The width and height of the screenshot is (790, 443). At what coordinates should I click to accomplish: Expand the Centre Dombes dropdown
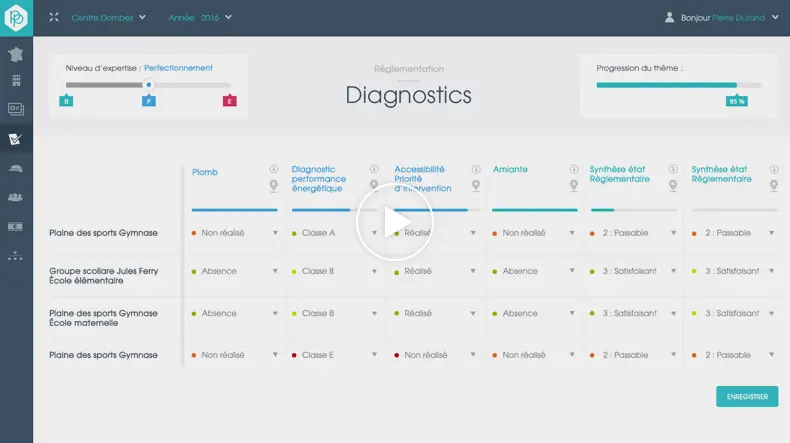coord(109,17)
